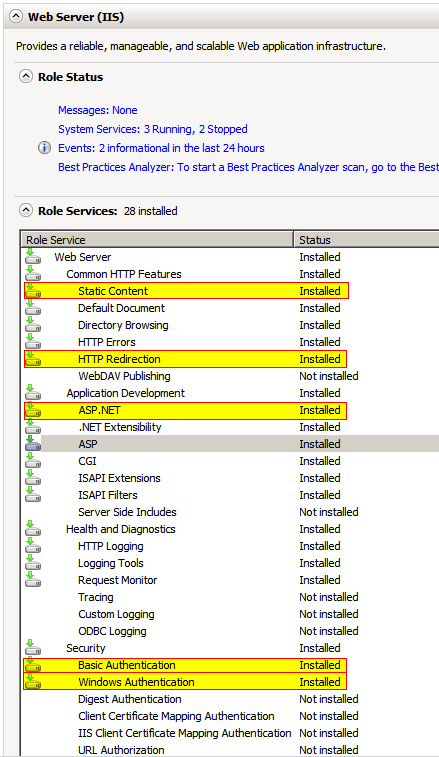Click the install icon beside ASP.NET
This screenshot has height=757, width=439.
tap(33, 410)
